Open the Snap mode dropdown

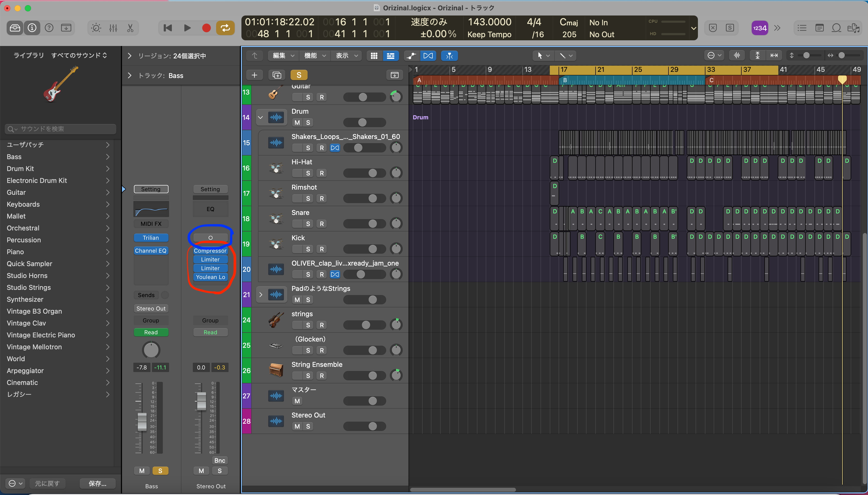click(714, 55)
